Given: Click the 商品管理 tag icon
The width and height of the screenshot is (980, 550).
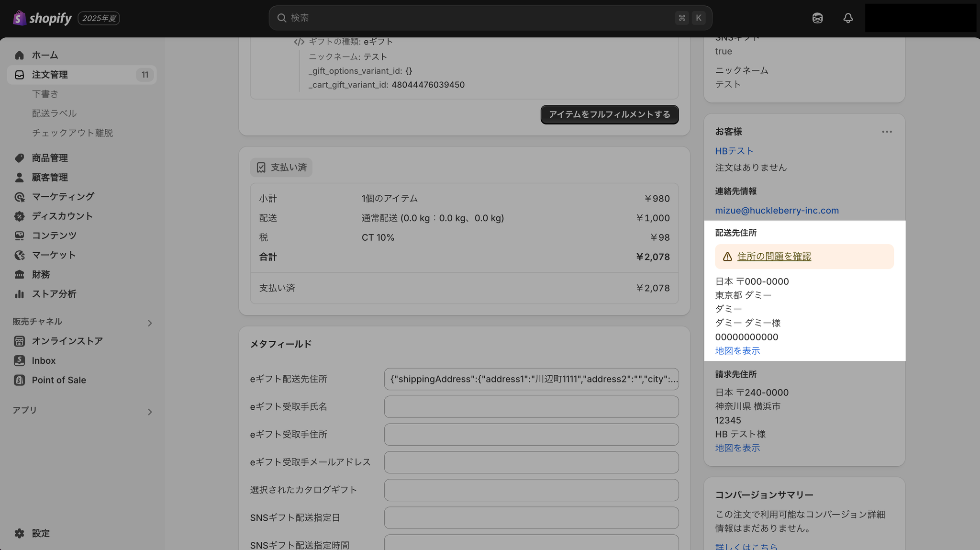Looking at the screenshot, I should point(19,158).
